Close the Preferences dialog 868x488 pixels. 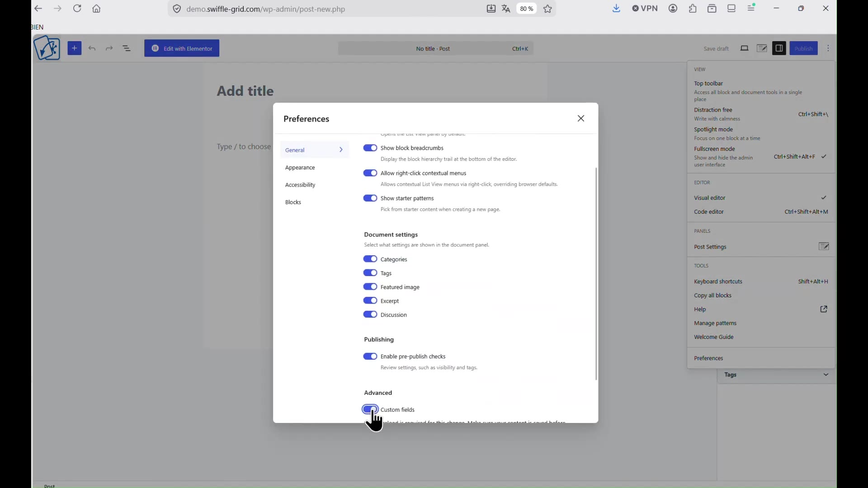tap(581, 118)
